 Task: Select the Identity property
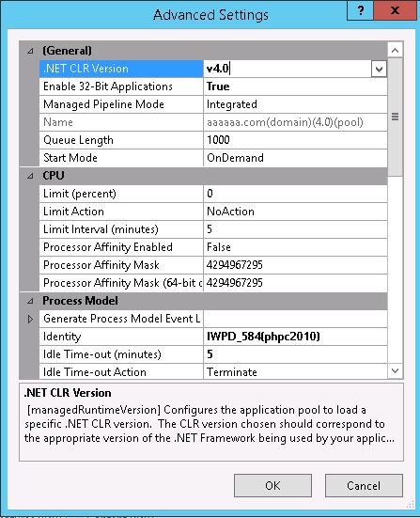click(121, 337)
